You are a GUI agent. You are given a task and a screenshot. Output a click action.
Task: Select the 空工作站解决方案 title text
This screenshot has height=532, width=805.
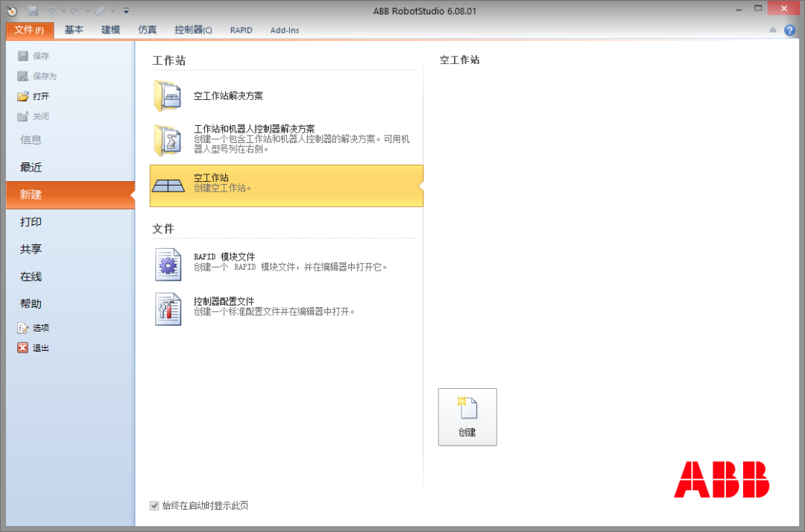(x=229, y=96)
